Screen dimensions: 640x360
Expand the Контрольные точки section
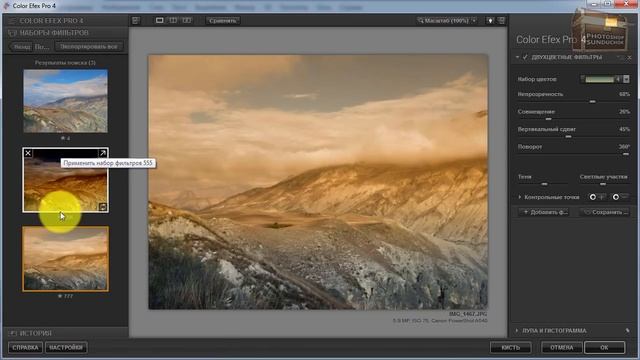point(520,197)
